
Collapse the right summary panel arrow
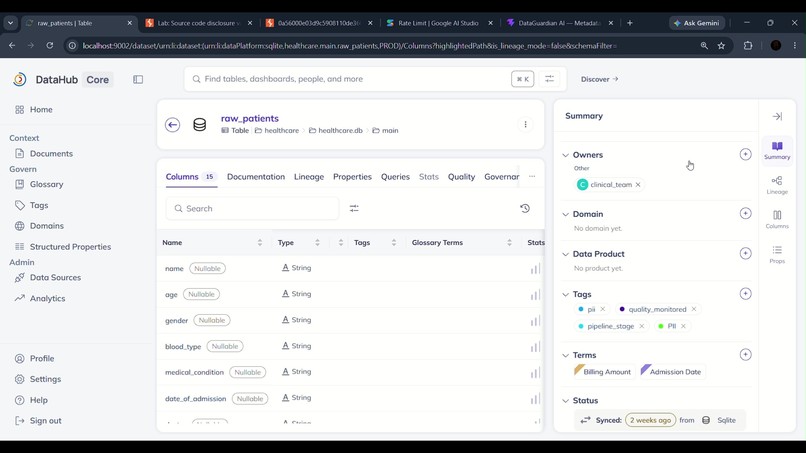click(777, 116)
